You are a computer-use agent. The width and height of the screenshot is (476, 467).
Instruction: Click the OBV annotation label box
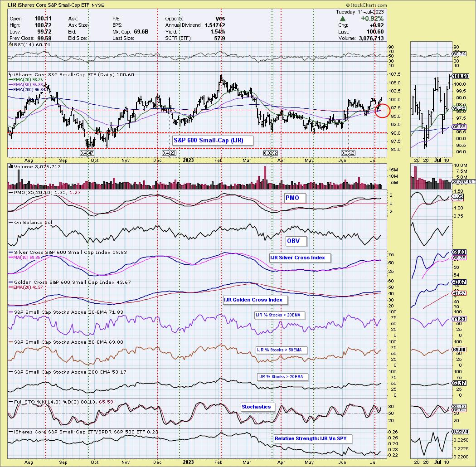pyautogui.click(x=296, y=241)
